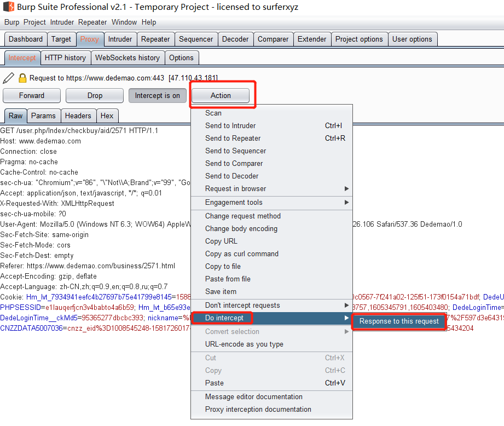Expand the Request in browser submenu

tap(271, 189)
